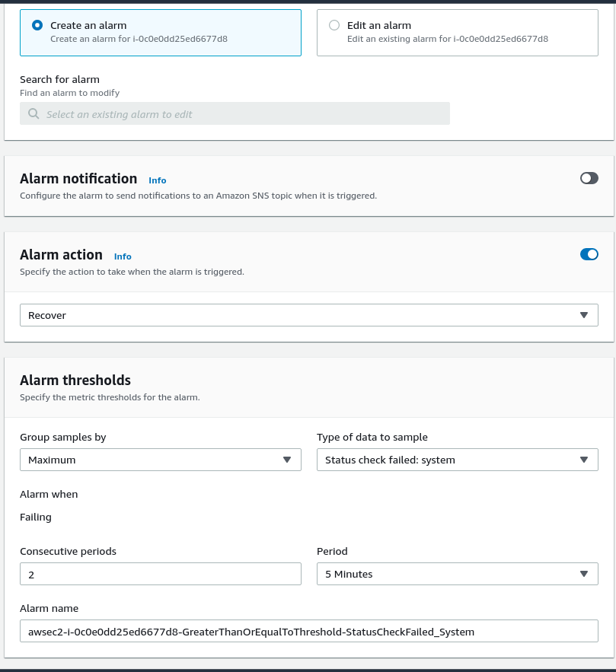Open Info link next to Alarm notification
The height and width of the screenshot is (672, 616).
[158, 180]
